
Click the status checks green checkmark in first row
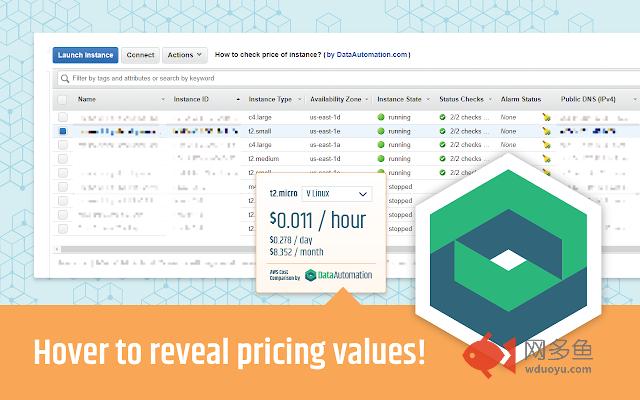point(442,117)
